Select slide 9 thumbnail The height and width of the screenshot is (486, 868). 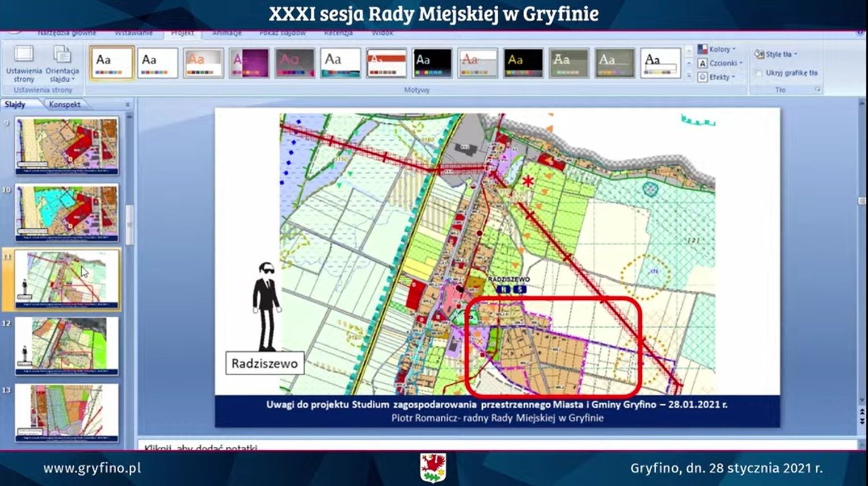[67, 145]
